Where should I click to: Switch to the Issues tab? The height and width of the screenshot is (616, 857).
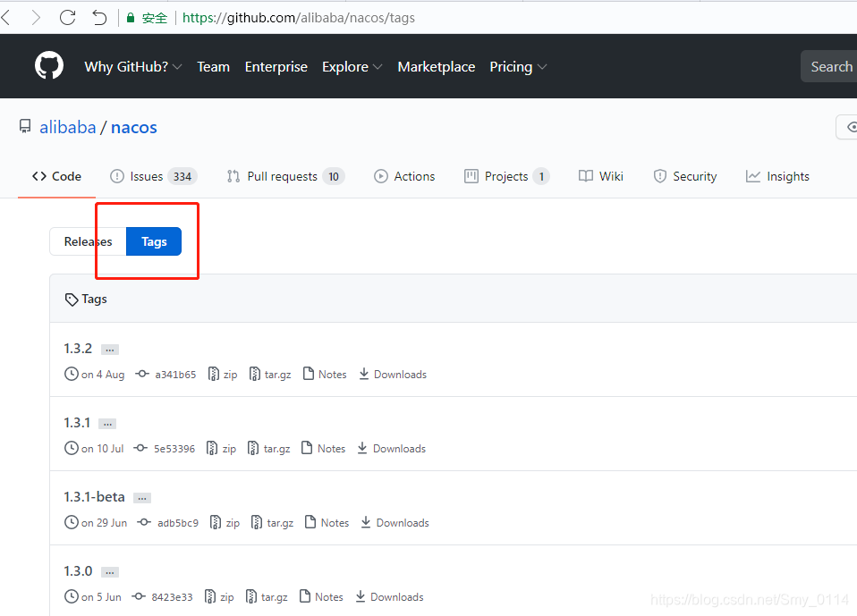[x=153, y=176]
